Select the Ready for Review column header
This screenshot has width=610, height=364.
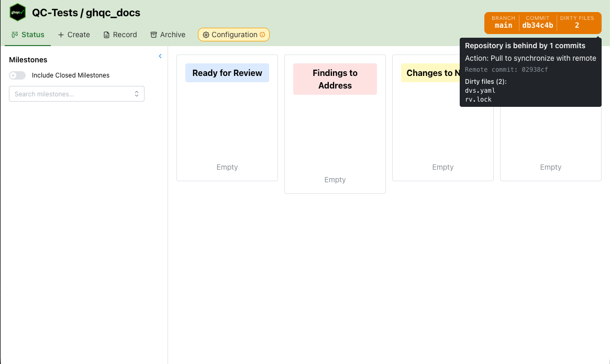227,73
